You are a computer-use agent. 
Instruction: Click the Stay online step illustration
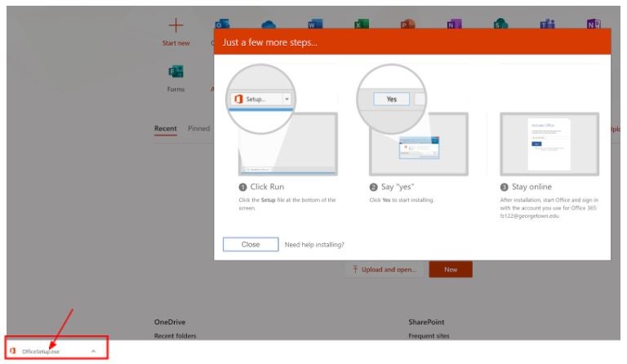click(x=549, y=144)
